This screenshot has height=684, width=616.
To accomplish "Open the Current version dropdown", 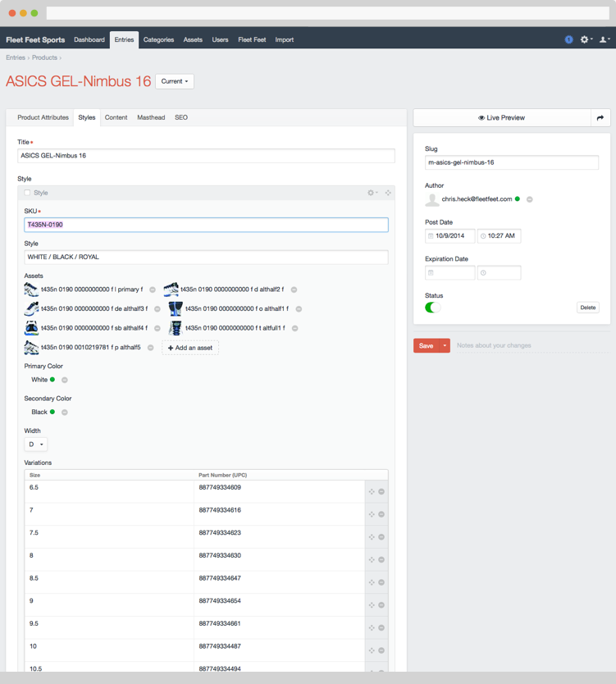I will (175, 81).
